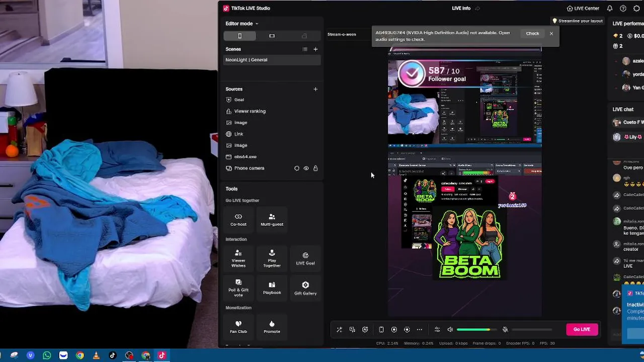Image resolution: width=644 pixels, height=362 pixels.
Task: Open the Multi-guest tool
Action: (x=272, y=220)
